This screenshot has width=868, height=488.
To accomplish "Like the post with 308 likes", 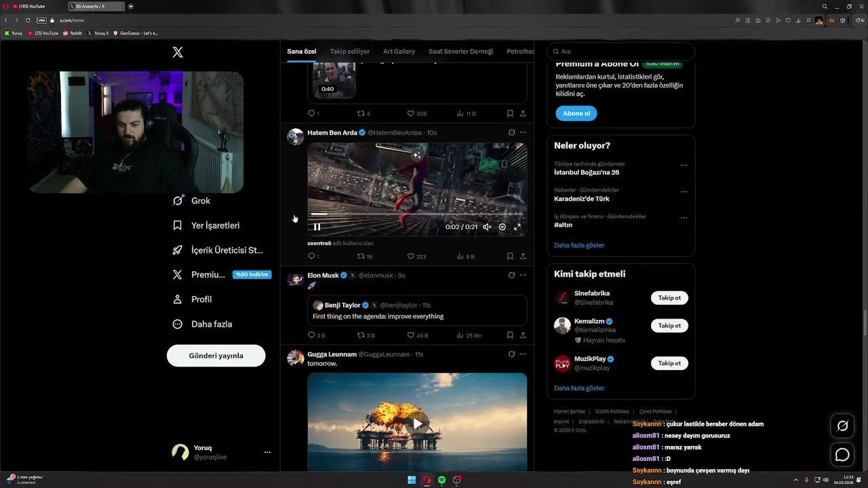I will tap(416, 113).
